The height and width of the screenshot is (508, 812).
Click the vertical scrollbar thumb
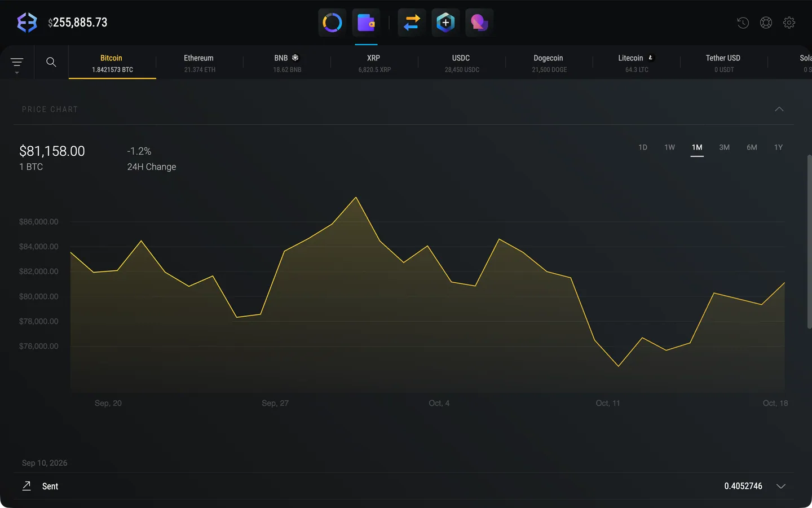[x=809, y=241]
